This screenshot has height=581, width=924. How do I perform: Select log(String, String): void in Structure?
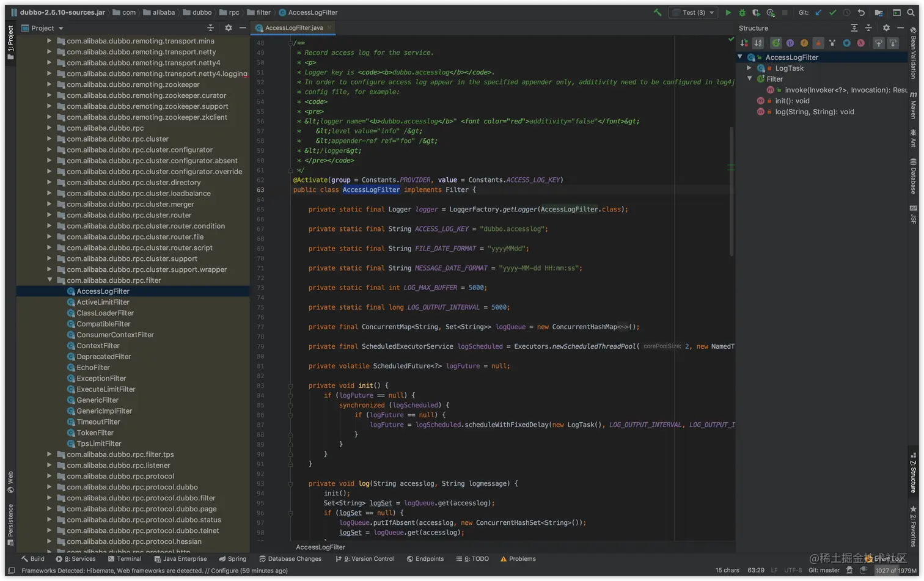(814, 112)
